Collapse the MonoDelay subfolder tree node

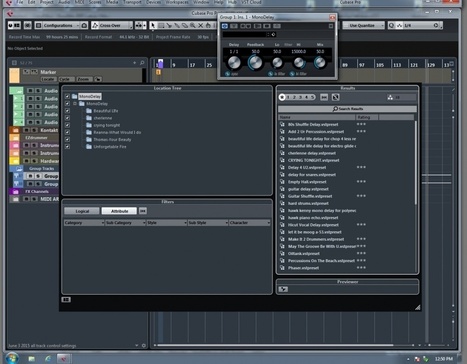click(x=75, y=104)
